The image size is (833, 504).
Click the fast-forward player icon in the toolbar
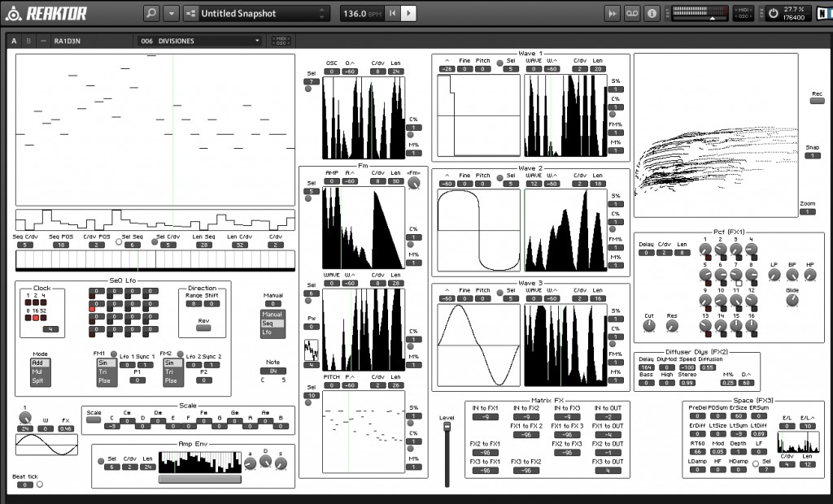pyautogui.click(x=612, y=13)
